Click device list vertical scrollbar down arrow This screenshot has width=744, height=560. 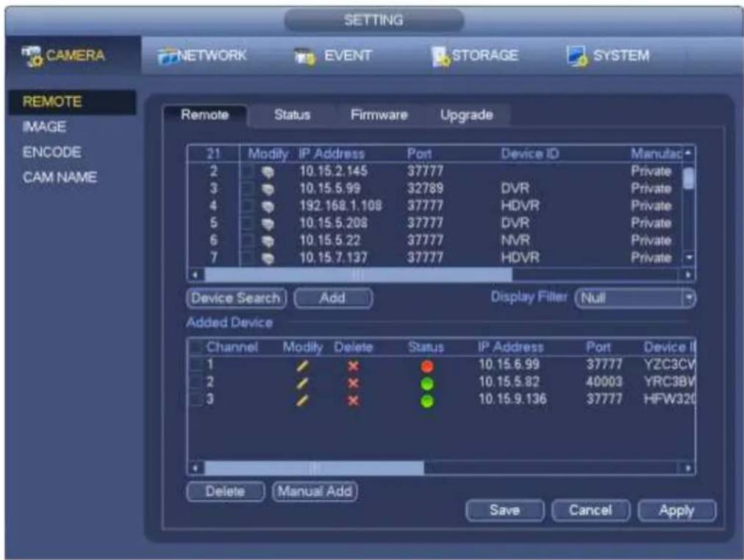click(x=689, y=259)
